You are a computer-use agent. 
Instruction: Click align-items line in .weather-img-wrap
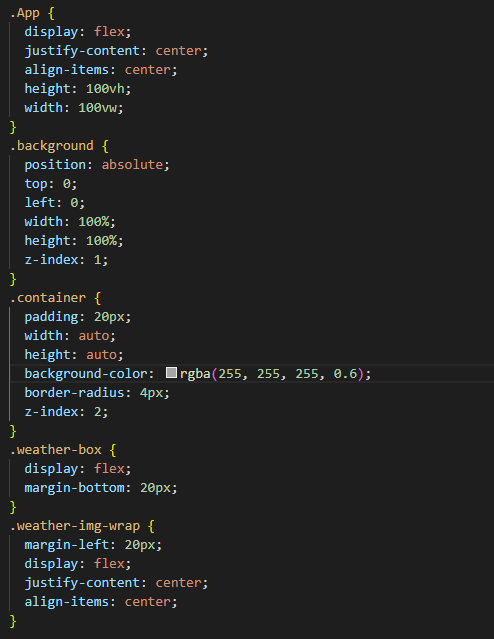[101, 602]
